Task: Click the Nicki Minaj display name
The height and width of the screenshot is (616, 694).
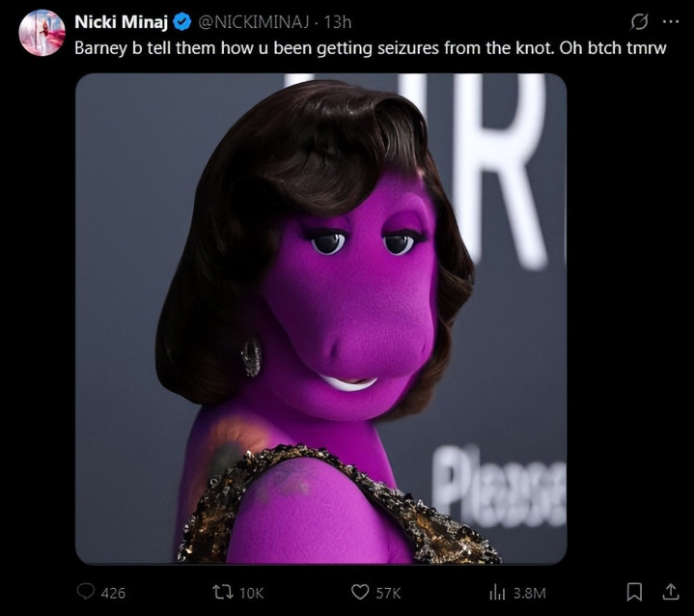Action: click(x=121, y=23)
